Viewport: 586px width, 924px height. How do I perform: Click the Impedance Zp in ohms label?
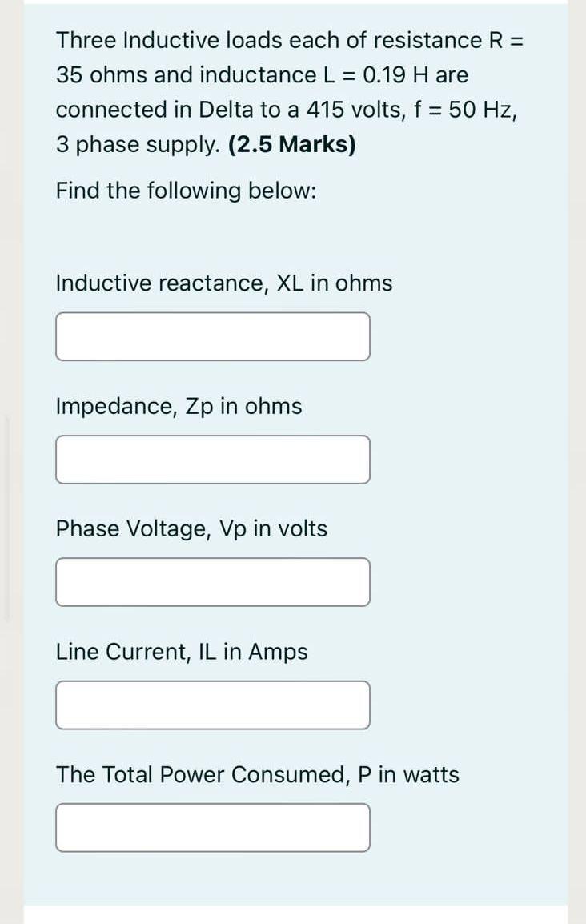[179, 406]
